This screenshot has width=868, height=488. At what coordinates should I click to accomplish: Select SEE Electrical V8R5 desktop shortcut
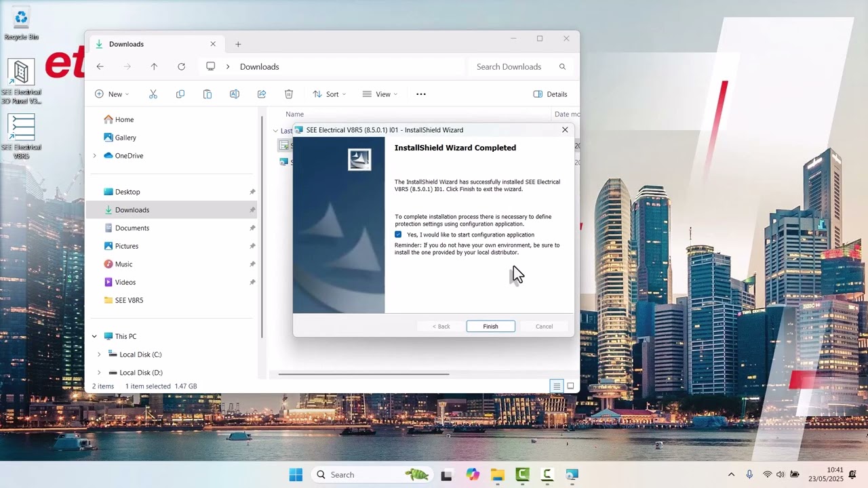pyautogui.click(x=21, y=136)
